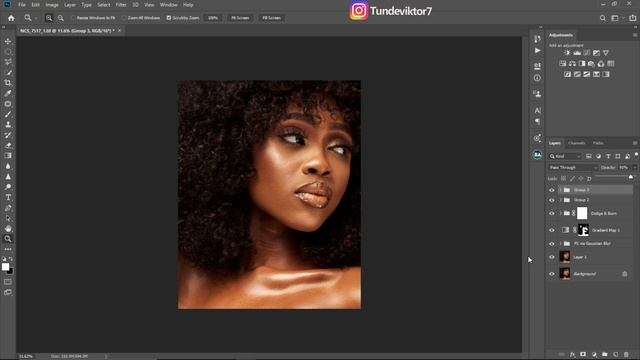Screen dimensions: 640x360
Task: Click the Fit Screen button
Action: [240, 18]
